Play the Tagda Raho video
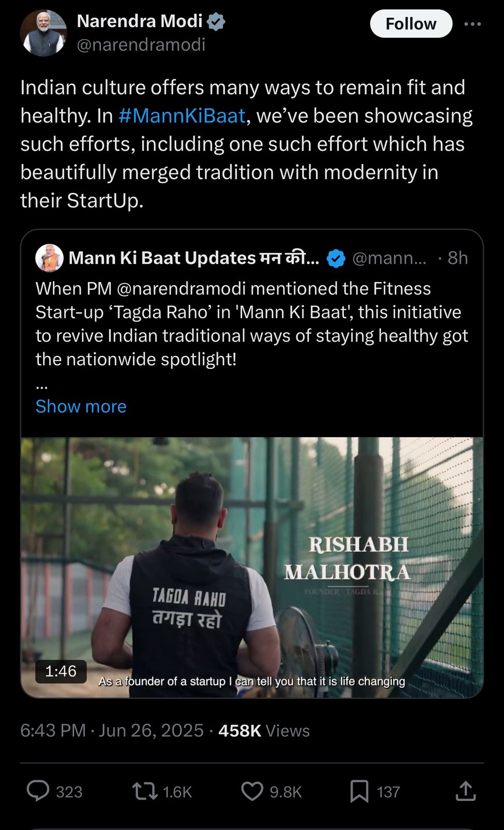This screenshot has height=830, width=504. 252,567
